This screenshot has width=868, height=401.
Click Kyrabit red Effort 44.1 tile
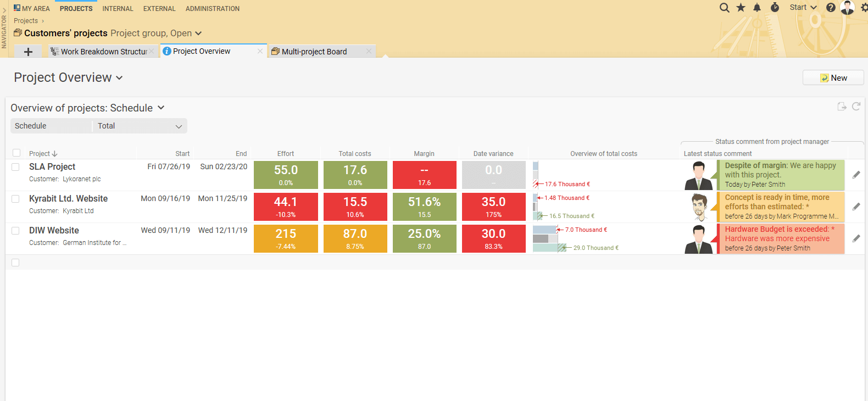286,207
